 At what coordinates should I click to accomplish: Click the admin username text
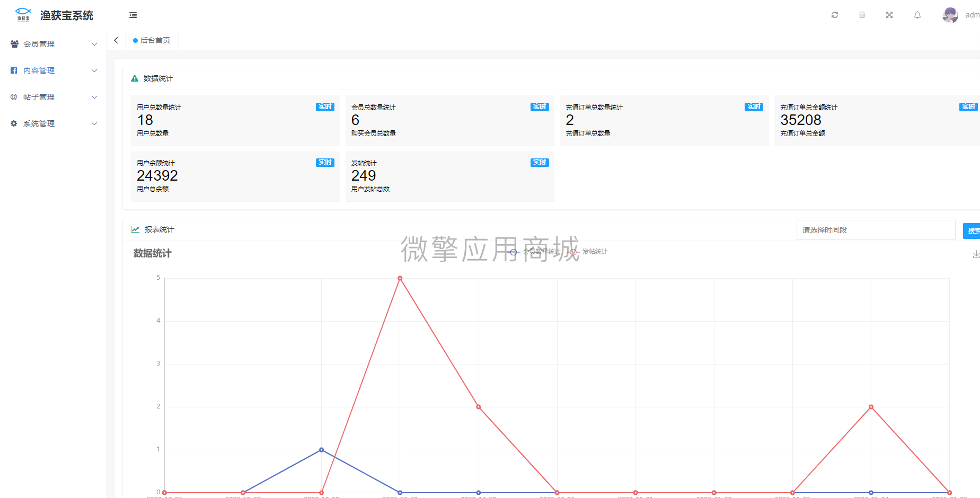[x=973, y=15]
